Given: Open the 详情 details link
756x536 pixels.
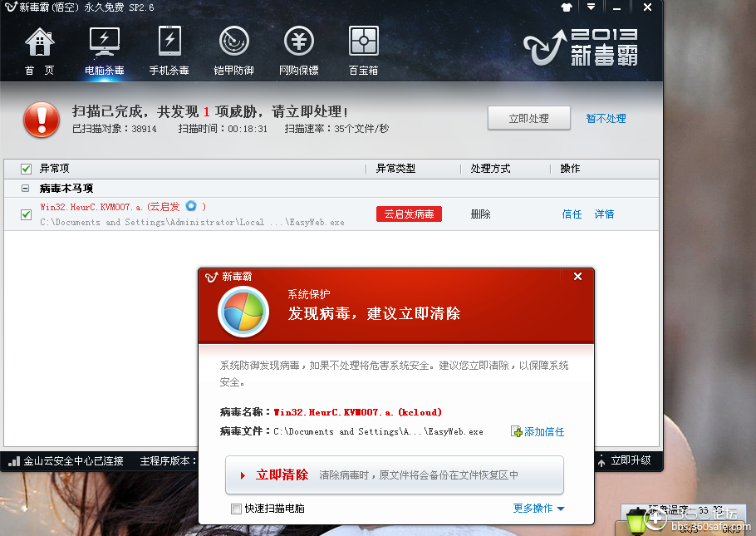Looking at the screenshot, I should click(604, 214).
